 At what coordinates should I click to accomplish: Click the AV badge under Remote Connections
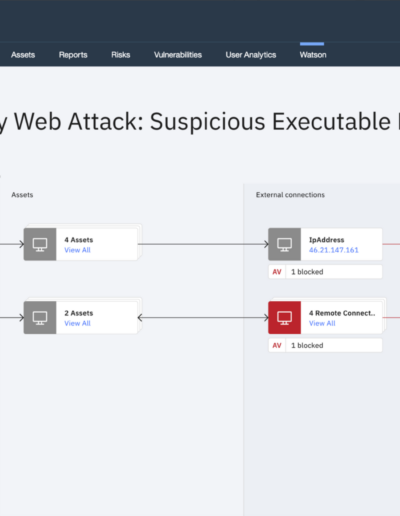pos(277,345)
